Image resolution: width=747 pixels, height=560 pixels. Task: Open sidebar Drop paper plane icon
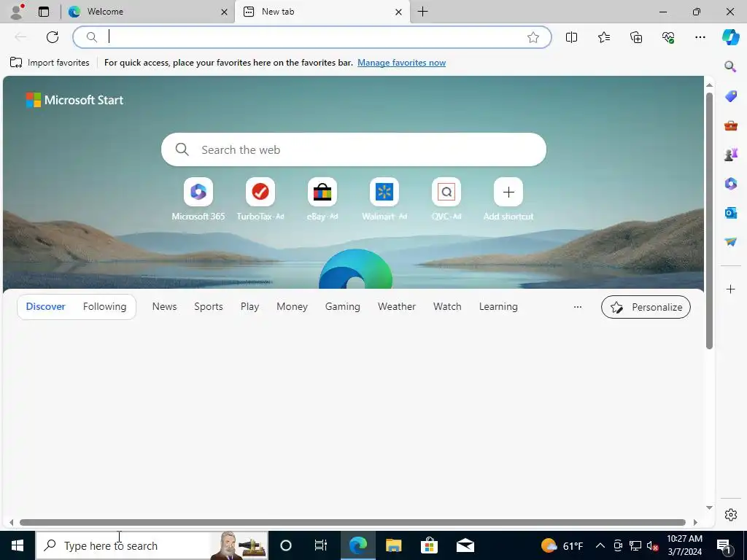click(x=730, y=242)
